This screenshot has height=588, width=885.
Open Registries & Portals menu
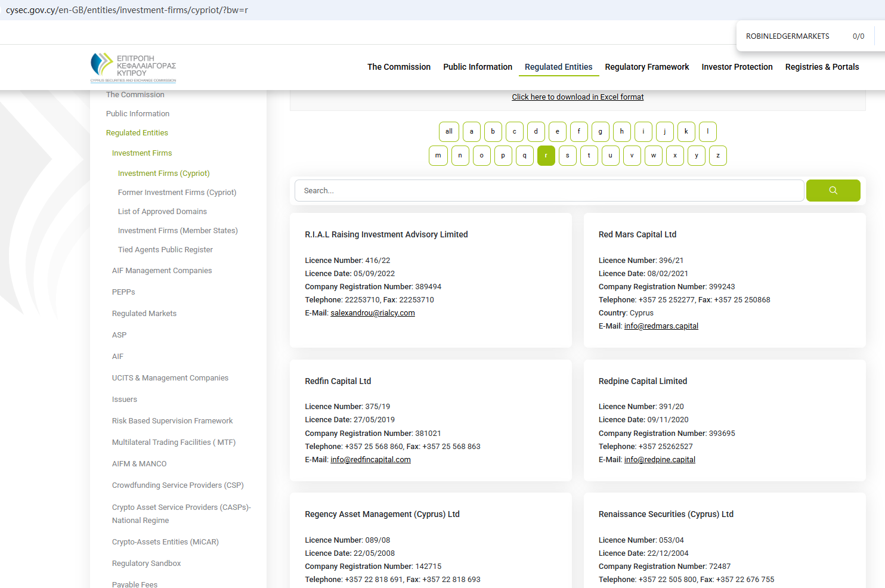pyautogui.click(x=821, y=67)
